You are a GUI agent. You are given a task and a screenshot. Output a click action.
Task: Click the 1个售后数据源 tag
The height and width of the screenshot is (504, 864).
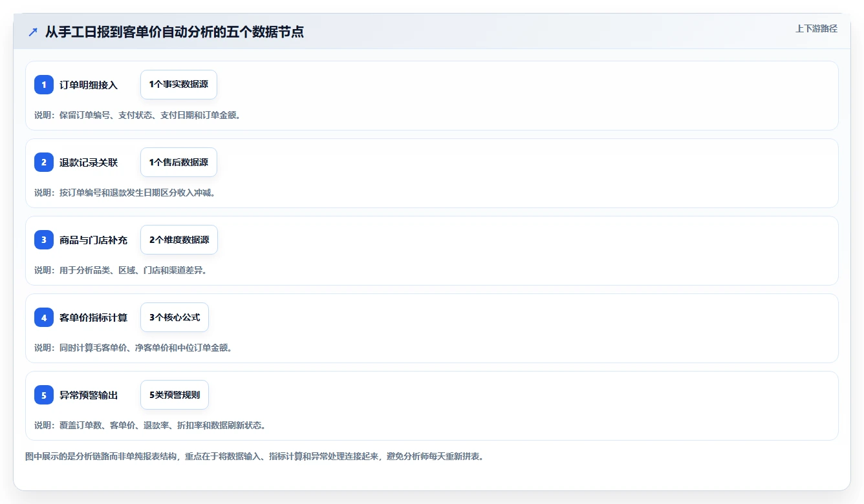tap(178, 162)
